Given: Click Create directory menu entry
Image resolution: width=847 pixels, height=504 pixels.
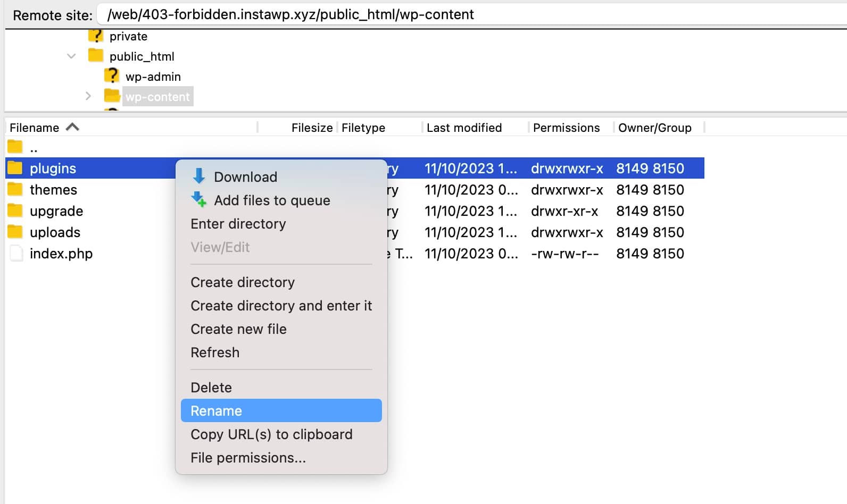Looking at the screenshot, I should click(x=243, y=282).
